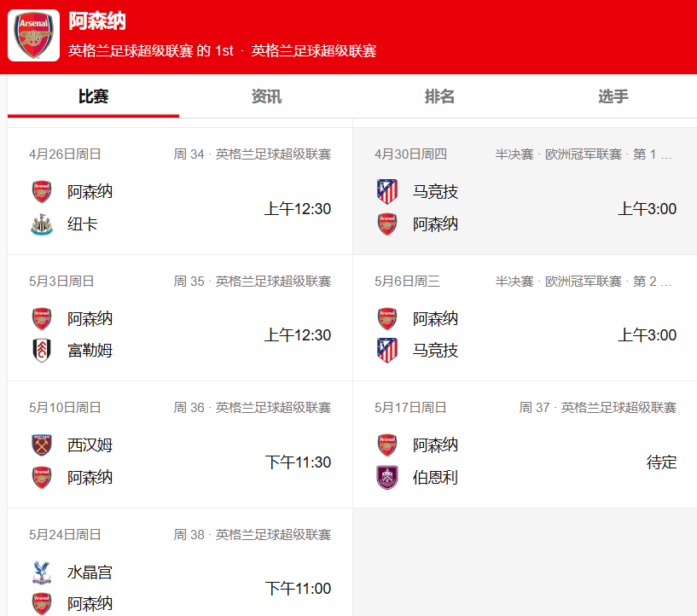This screenshot has height=616, width=697.
Task: Click the West Ham crest icon
Action: [x=41, y=445]
